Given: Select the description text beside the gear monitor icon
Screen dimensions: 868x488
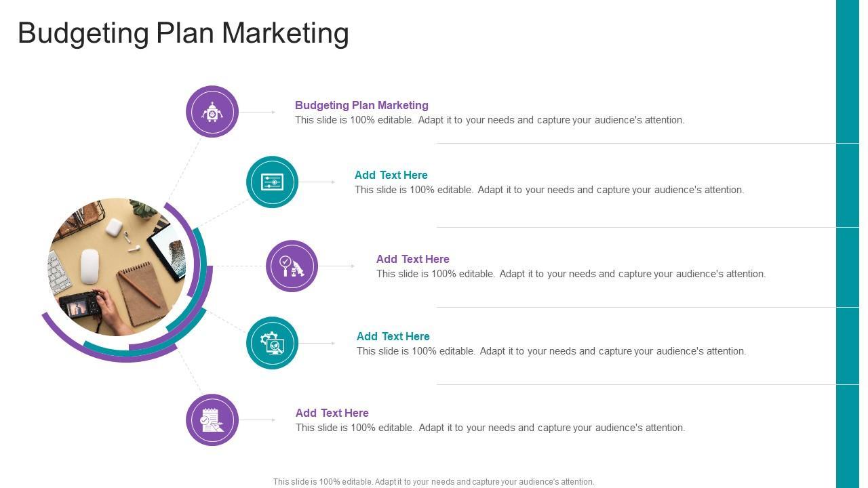Looking at the screenshot, I should (551, 351).
